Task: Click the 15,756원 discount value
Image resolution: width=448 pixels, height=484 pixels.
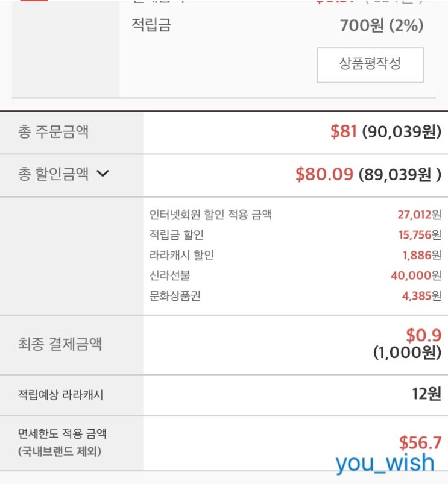Action: pyautogui.click(x=420, y=235)
